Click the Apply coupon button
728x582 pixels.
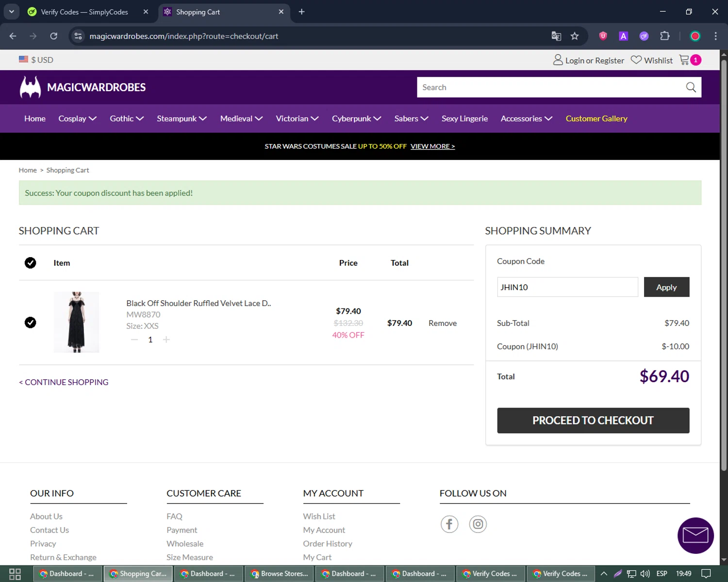[666, 287]
